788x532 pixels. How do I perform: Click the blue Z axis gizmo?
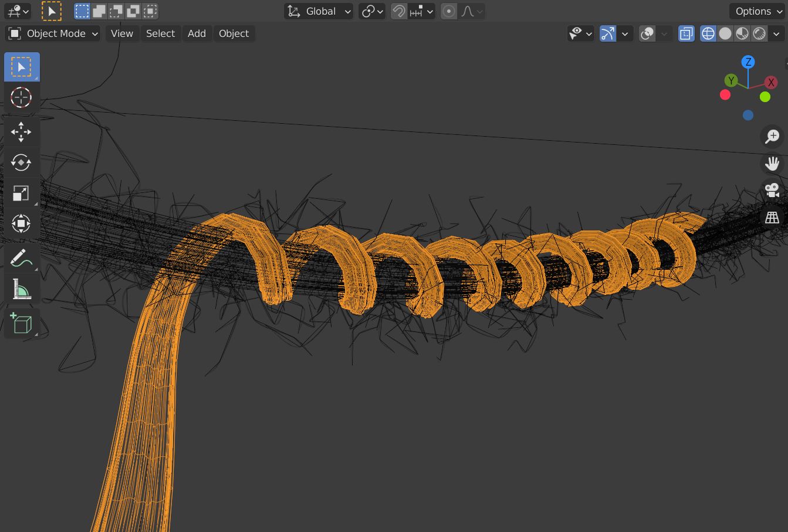[748, 62]
